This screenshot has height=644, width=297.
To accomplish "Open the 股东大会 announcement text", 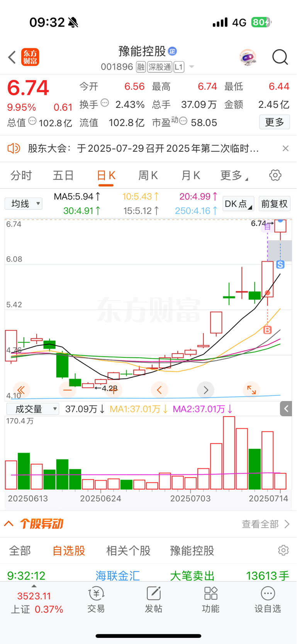I will (x=143, y=149).
